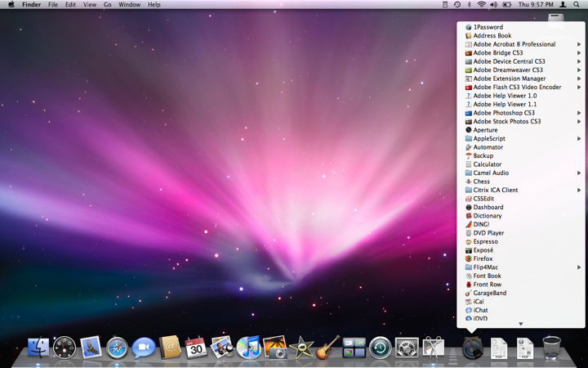Viewport: 588px width, 368px height.
Task: Expand Adobe Device Central CS3 arrow
Action: [x=579, y=61]
